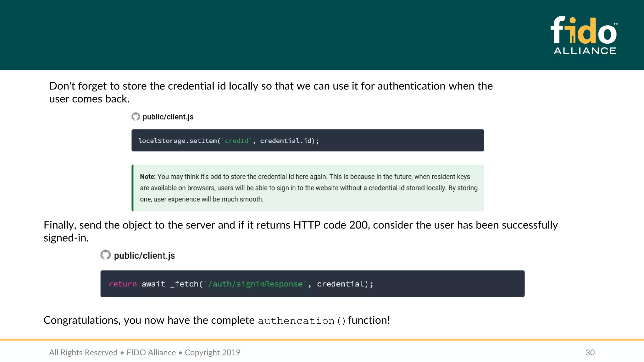Click '/auth/signinResponse' string in code
This screenshot has height=362, width=644.
tap(255, 284)
